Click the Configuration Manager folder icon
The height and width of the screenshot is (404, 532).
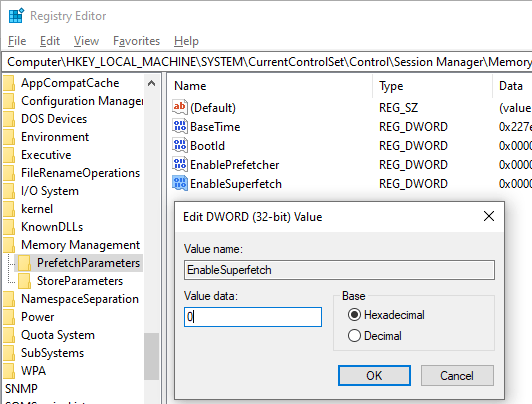pyautogui.click(x=9, y=101)
